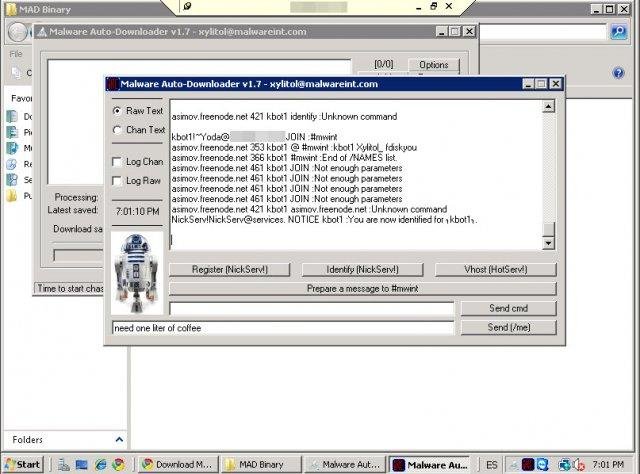The height and width of the screenshot is (474, 640).
Task: Click the network computers quick launch icon
Action: pyautogui.click(x=64, y=465)
